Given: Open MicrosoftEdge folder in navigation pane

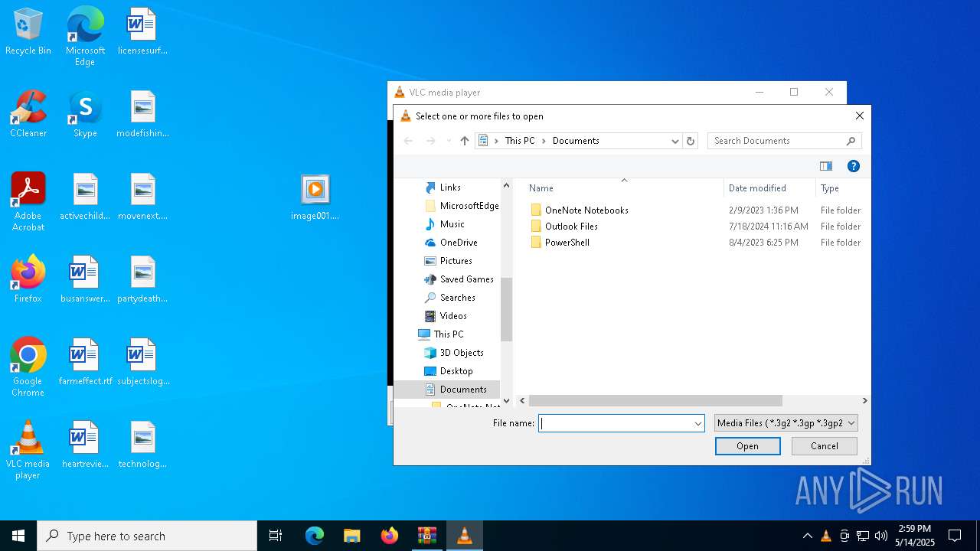Looking at the screenshot, I should (462, 206).
